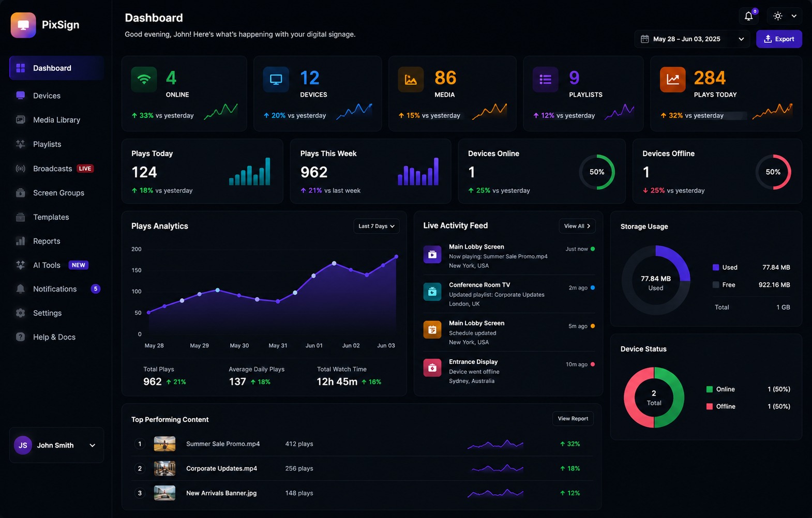Click the purple Main Lobby Screen now-playing icon
Image resolution: width=812 pixels, height=518 pixels.
click(432, 254)
